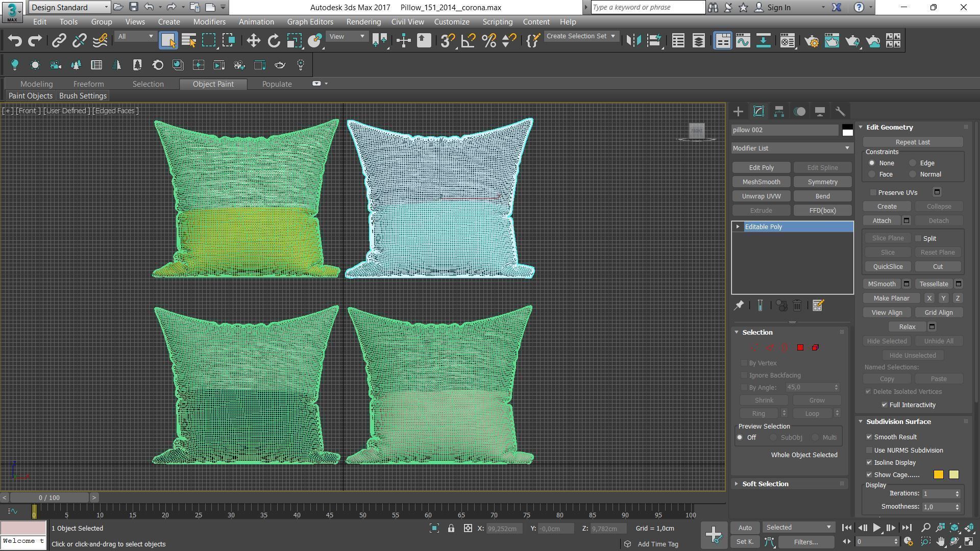Switch to the Freeform ribbon tab
The width and height of the screenshot is (980, 551).
click(88, 84)
